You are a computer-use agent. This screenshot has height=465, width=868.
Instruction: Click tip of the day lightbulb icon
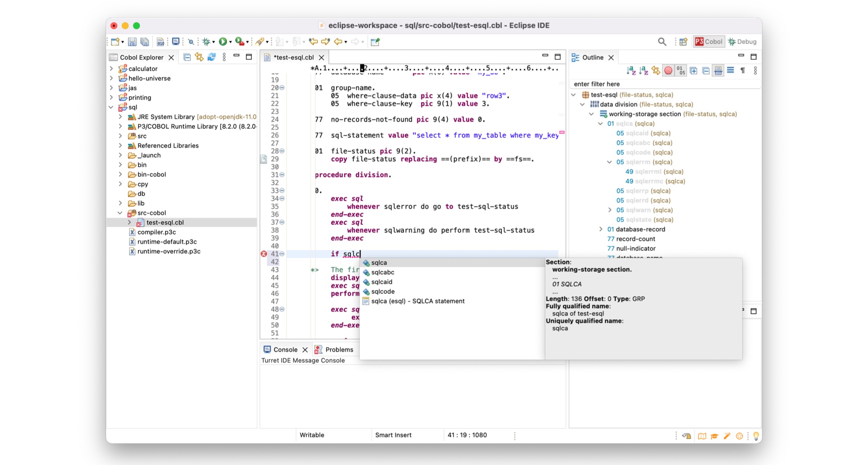[x=756, y=436]
